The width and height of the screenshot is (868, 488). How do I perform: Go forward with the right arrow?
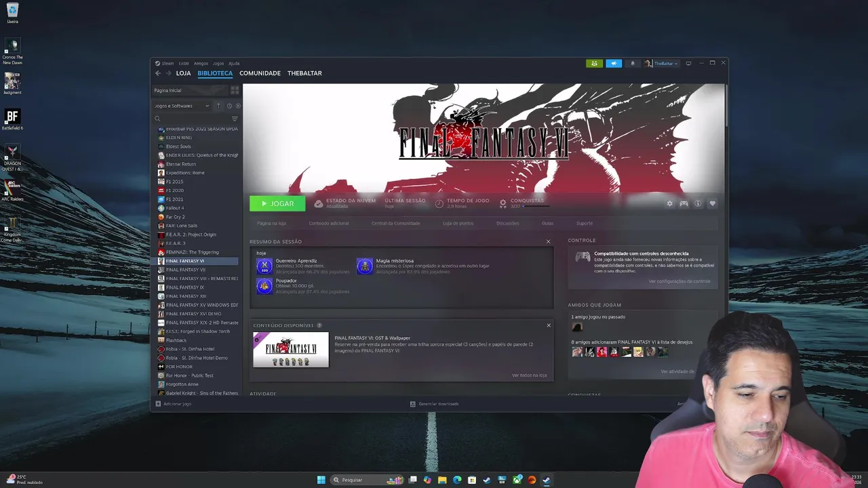[167, 73]
